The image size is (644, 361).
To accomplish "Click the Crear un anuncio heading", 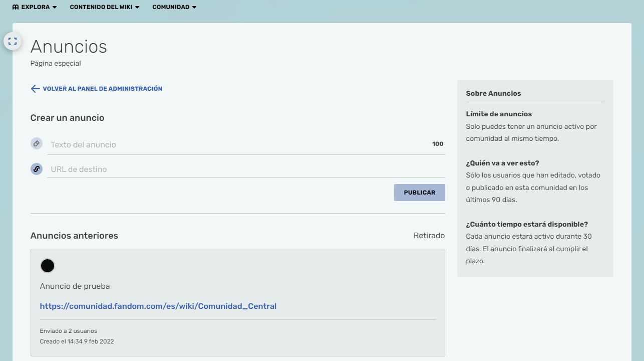I will 68,118.
